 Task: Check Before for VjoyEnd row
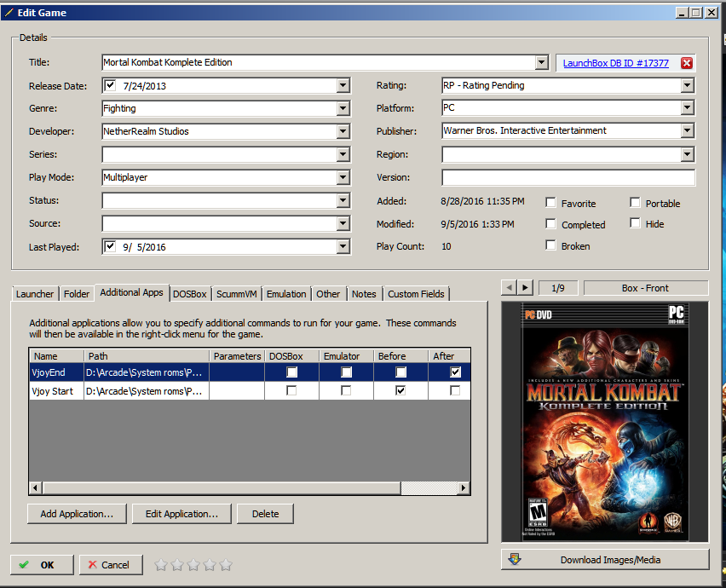[400, 372]
